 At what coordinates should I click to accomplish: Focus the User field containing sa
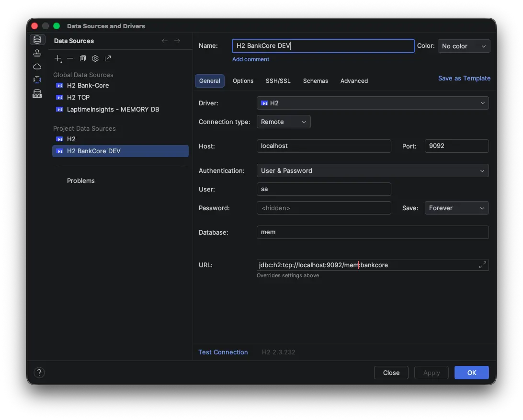pos(324,189)
